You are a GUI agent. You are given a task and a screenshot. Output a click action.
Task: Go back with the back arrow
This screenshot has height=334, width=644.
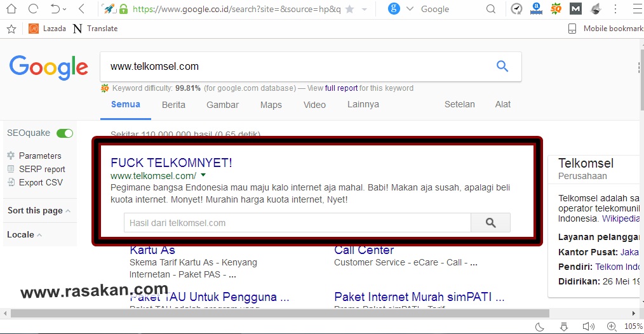[x=81, y=9]
